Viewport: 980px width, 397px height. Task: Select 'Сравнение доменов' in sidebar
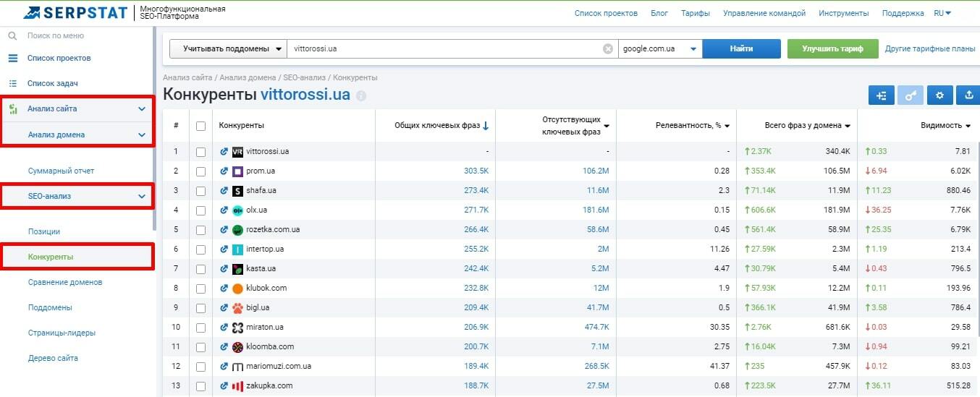coord(65,282)
